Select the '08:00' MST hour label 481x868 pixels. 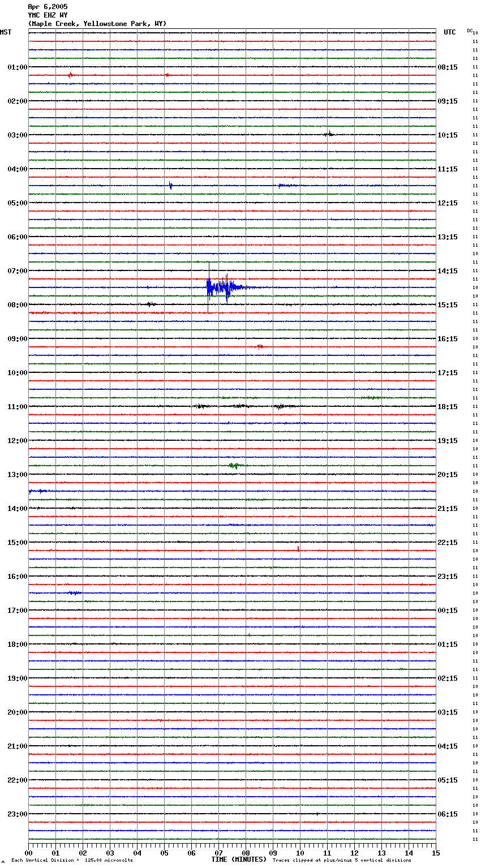pyautogui.click(x=18, y=305)
